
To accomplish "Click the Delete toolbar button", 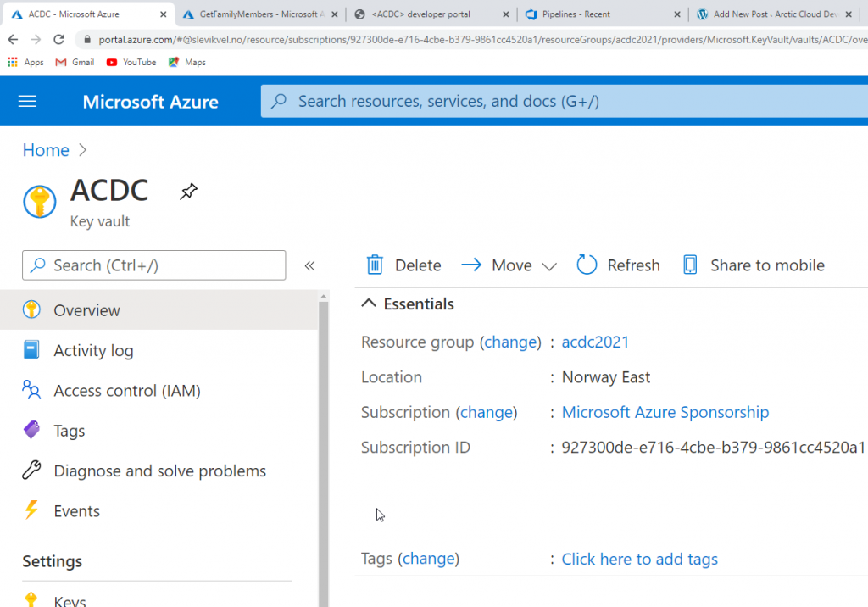I will click(403, 265).
